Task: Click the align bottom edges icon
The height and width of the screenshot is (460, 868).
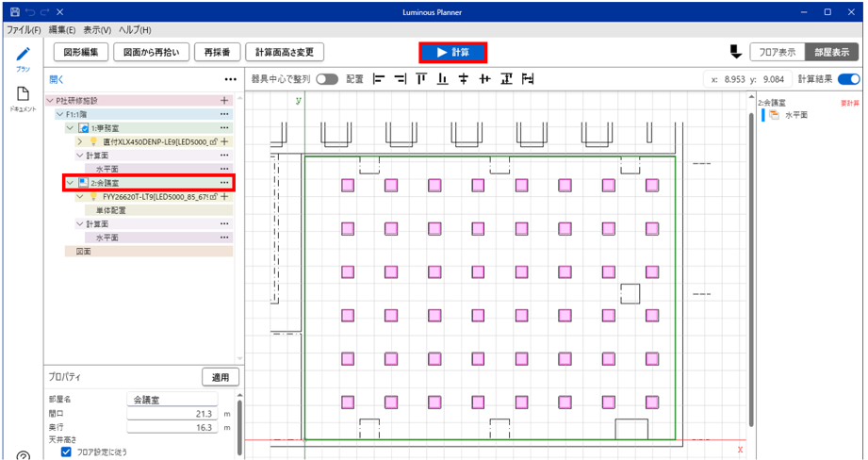Action: click(x=442, y=79)
